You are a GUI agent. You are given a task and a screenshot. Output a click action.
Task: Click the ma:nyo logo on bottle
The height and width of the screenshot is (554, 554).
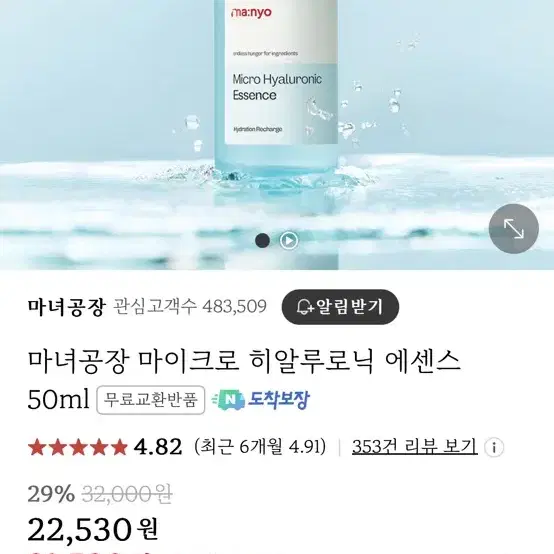[251, 13]
